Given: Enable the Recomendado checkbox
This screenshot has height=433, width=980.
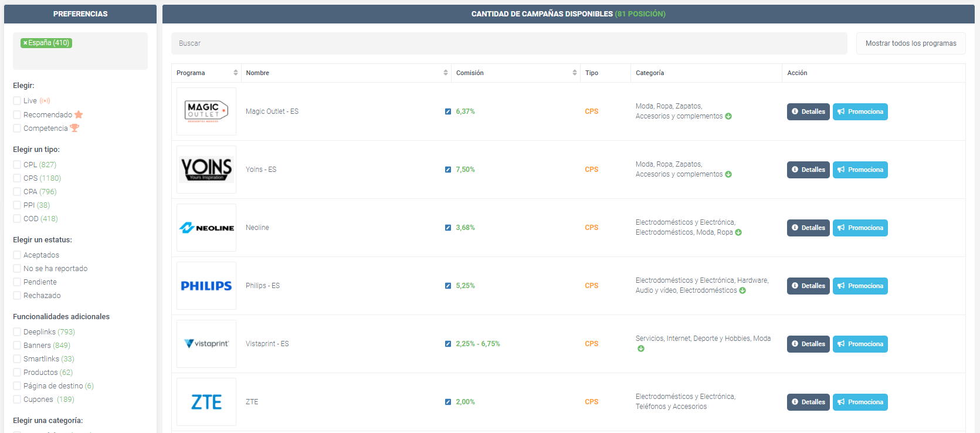Looking at the screenshot, I should 17,115.
